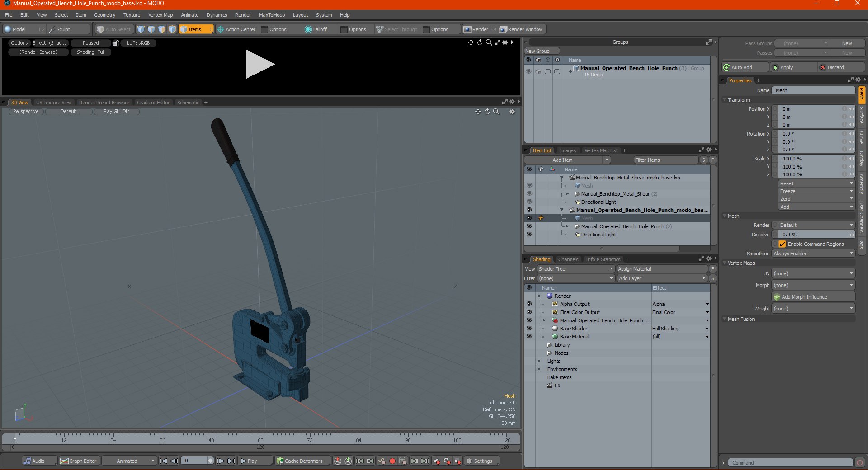The width and height of the screenshot is (868, 470).
Task: Open Shader Tree view dropdown
Action: [576, 269]
